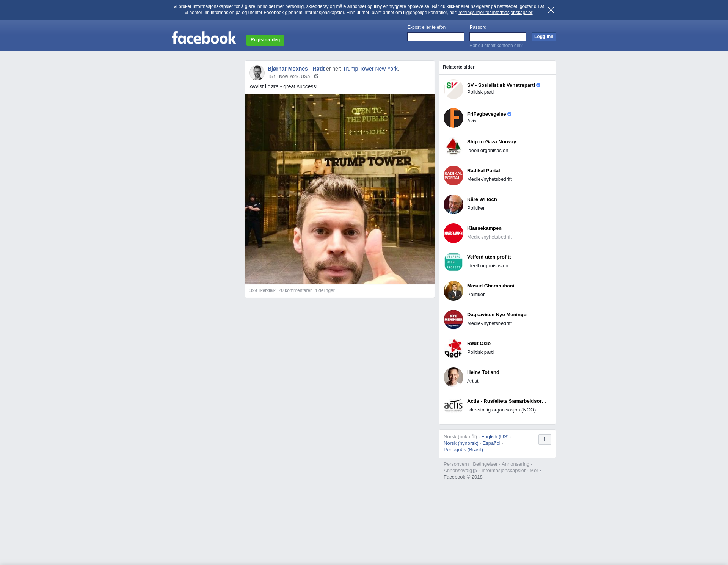Open SV - Sosialistisk Venstreparti page name
The image size is (728, 565).
click(501, 85)
